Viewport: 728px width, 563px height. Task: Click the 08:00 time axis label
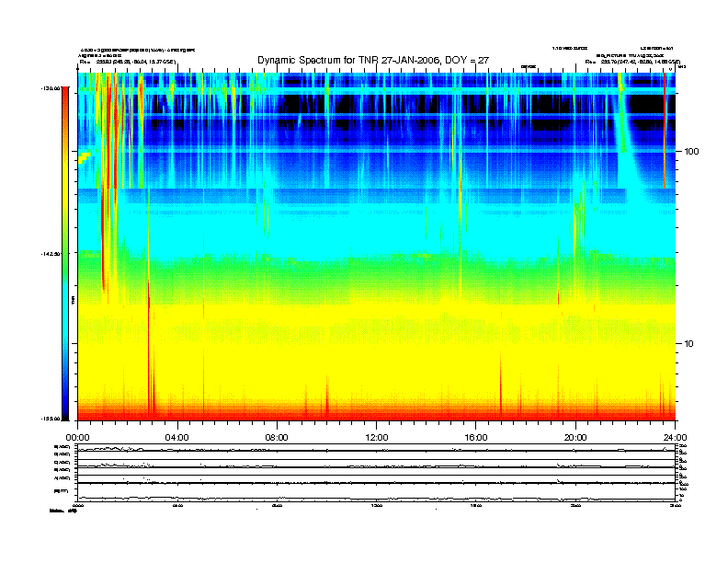point(277,438)
